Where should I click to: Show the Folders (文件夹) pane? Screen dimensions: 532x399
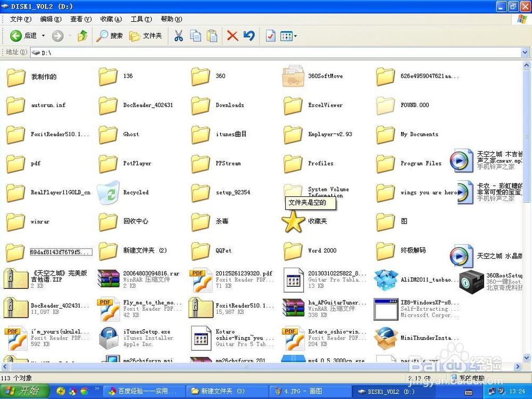[146, 36]
